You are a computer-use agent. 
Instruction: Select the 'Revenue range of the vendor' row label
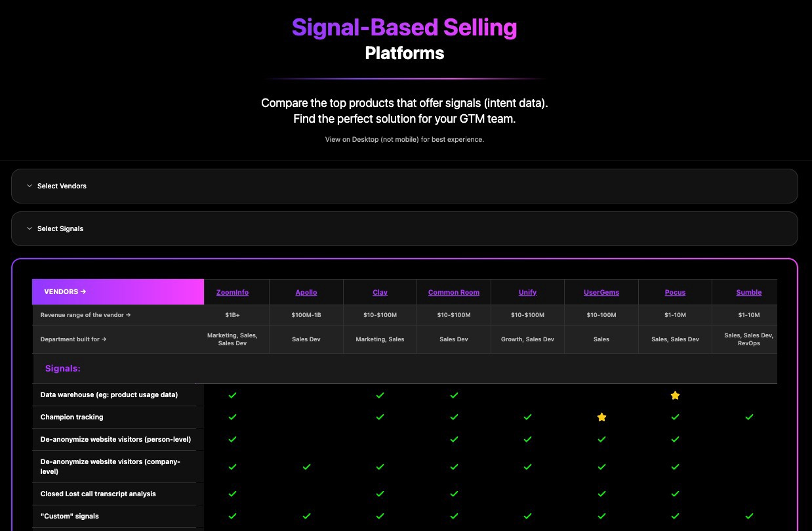point(86,315)
